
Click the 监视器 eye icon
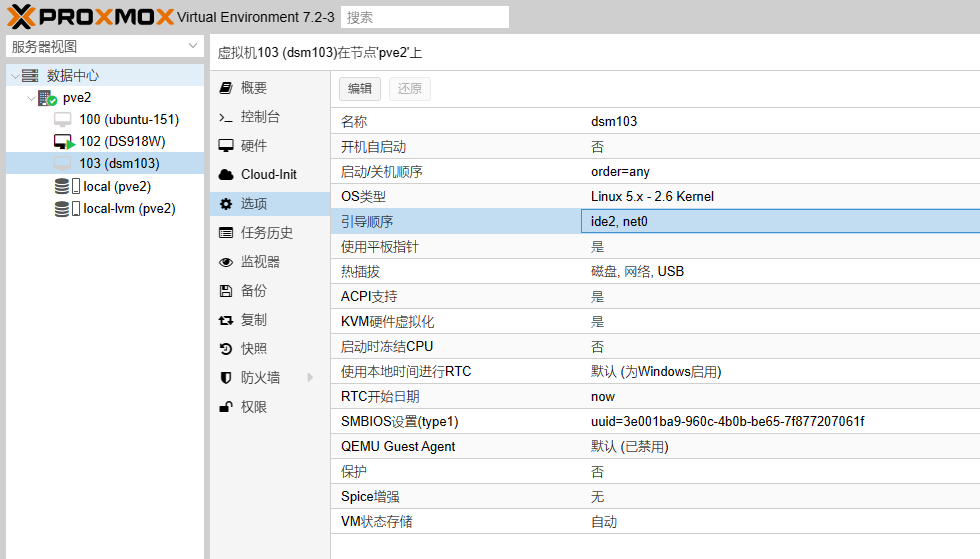[x=226, y=262]
